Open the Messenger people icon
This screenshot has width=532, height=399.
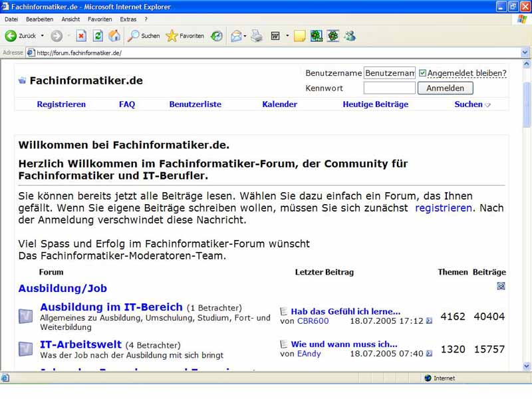(350, 36)
